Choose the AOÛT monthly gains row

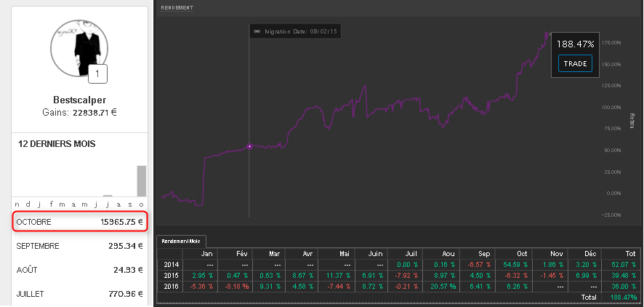[x=80, y=270]
